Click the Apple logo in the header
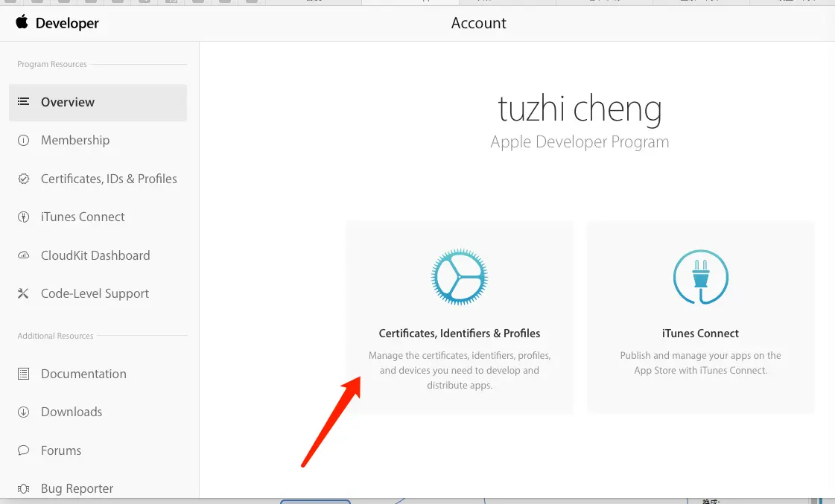The width and height of the screenshot is (835, 504). pos(22,22)
